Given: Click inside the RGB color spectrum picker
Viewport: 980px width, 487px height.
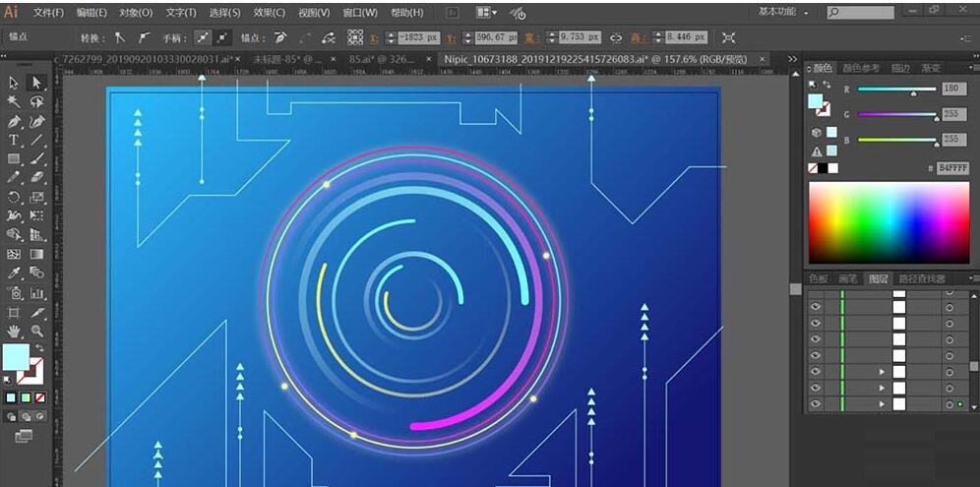Looking at the screenshot, I should (x=888, y=222).
